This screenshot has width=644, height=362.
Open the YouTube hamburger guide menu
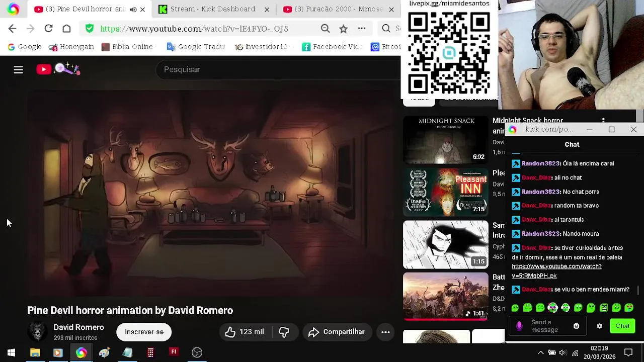coord(18,69)
